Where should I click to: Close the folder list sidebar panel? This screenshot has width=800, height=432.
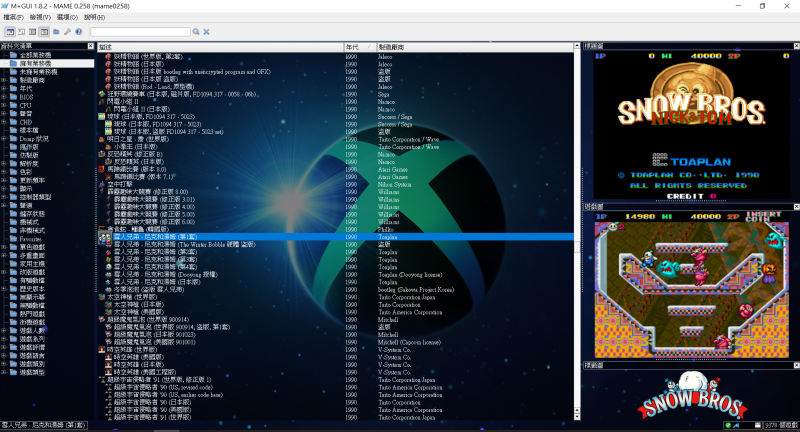click(x=91, y=46)
